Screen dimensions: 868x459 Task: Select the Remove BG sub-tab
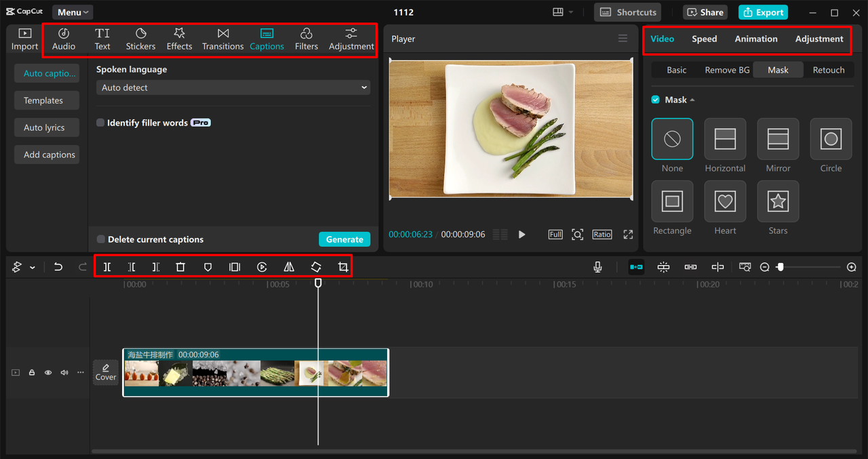tap(727, 70)
